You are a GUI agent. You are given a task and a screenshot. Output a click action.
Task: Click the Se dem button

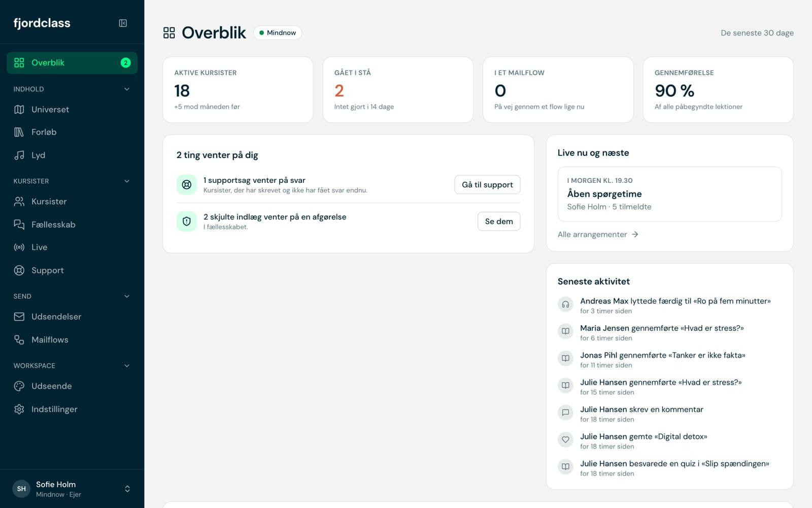499,221
